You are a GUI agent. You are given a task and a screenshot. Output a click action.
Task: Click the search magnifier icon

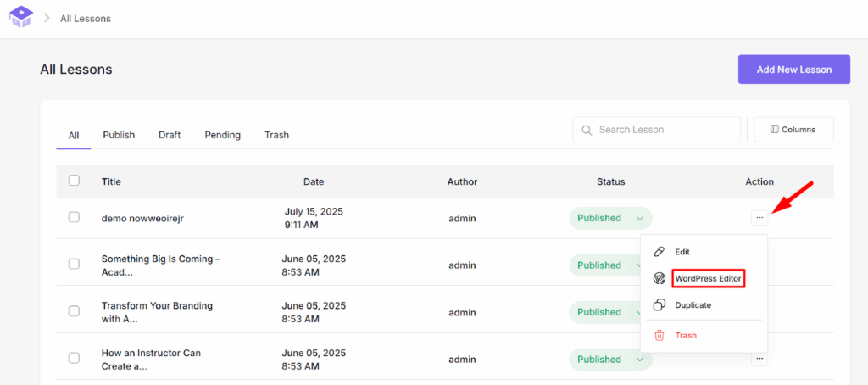[587, 130]
